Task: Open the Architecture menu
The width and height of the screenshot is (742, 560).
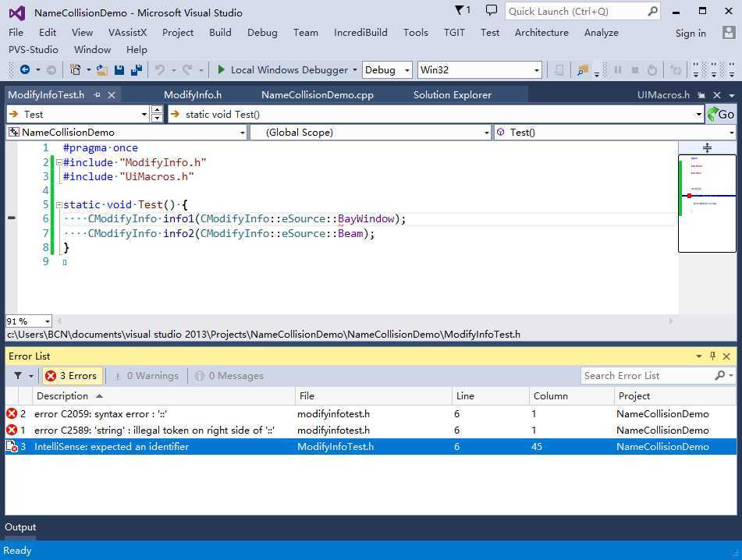Action: pyautogui.click(x=541, y=32)
